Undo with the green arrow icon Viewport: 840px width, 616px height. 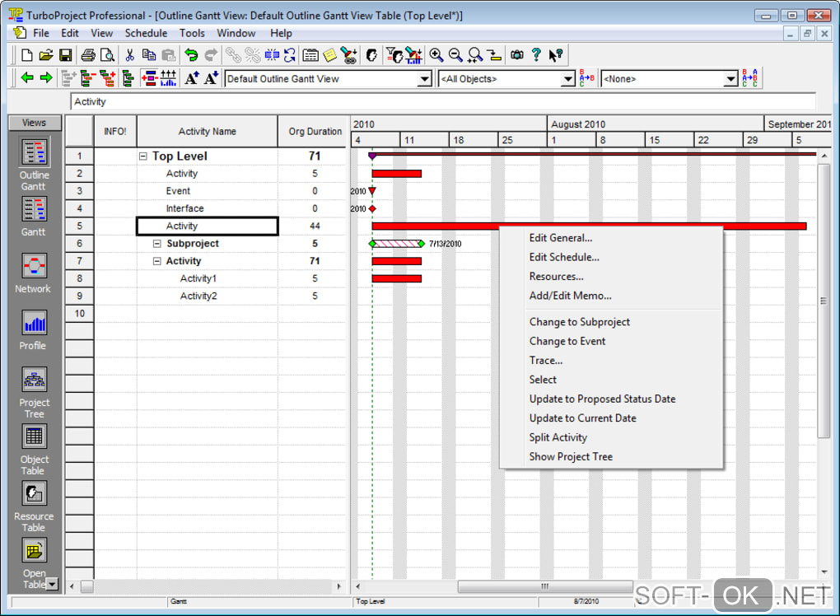coord(191,54)
